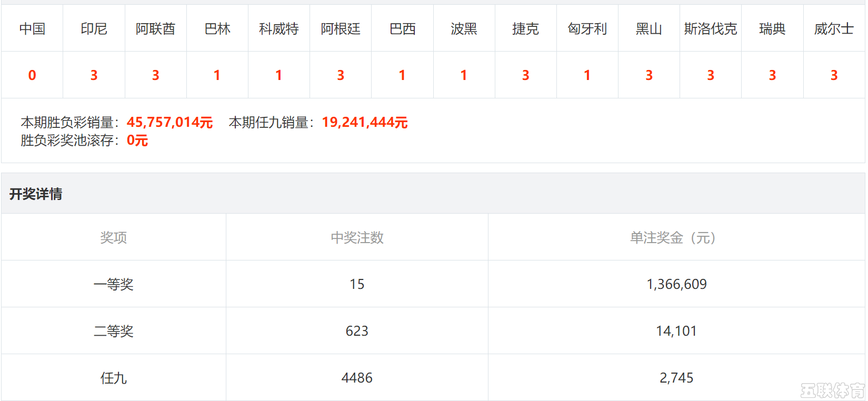Select the 威尔士 team cell
The width and height of the screenshot is (868, 401).
coord(834,28)
